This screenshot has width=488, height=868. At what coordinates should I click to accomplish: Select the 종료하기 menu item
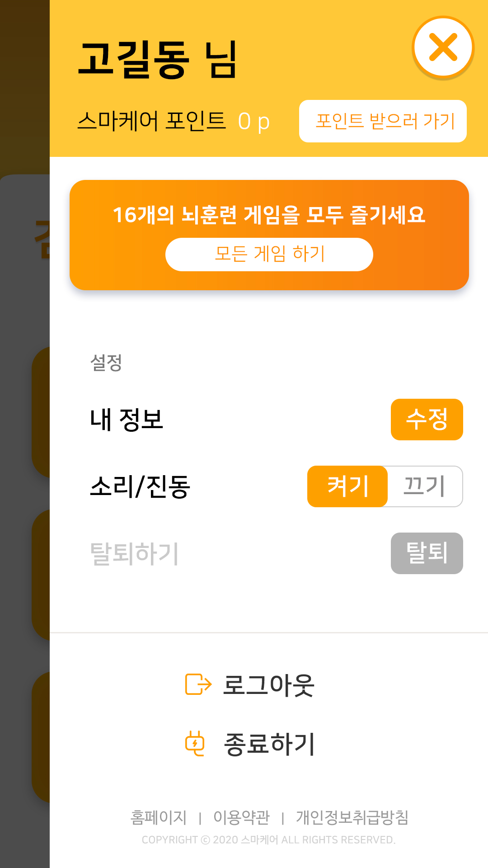[269, 744]
